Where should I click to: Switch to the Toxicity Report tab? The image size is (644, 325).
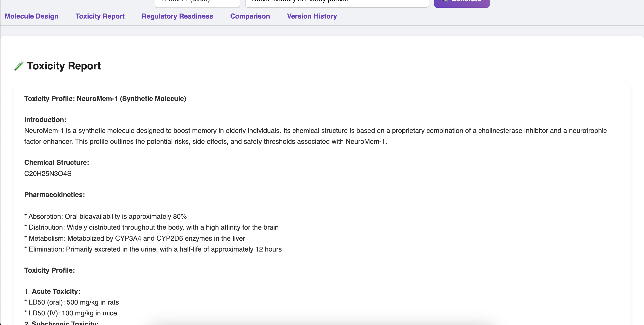(x=100, y=16)
